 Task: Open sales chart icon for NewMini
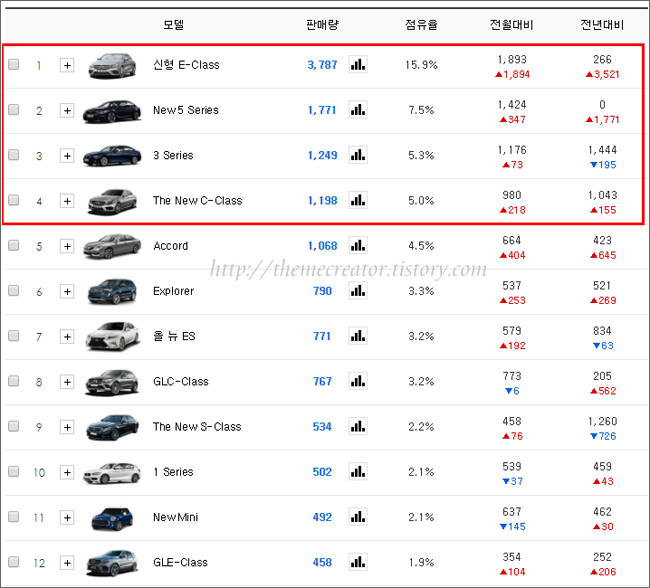358,517
